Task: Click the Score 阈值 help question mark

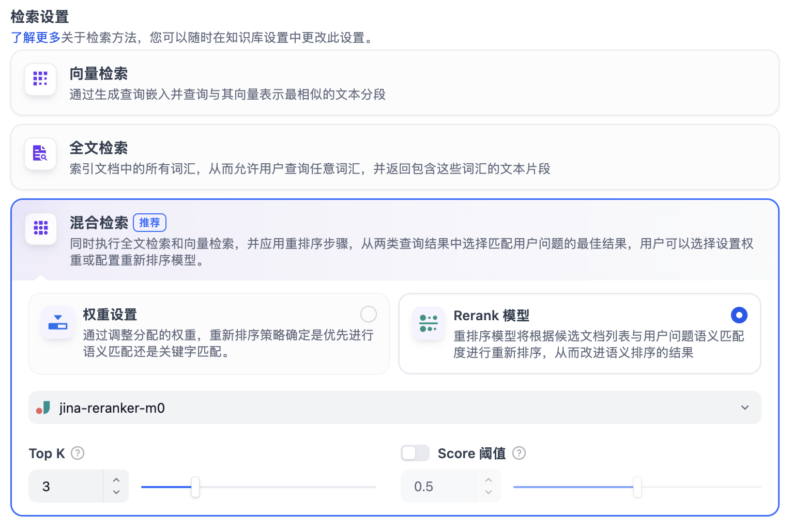Action: [x=519, y=453]
